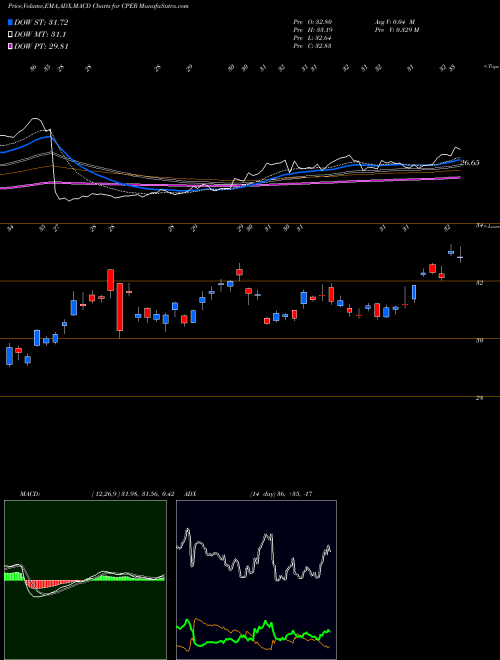
Task: Select the ADX (14 day) values text
Action: coord(281,494)
